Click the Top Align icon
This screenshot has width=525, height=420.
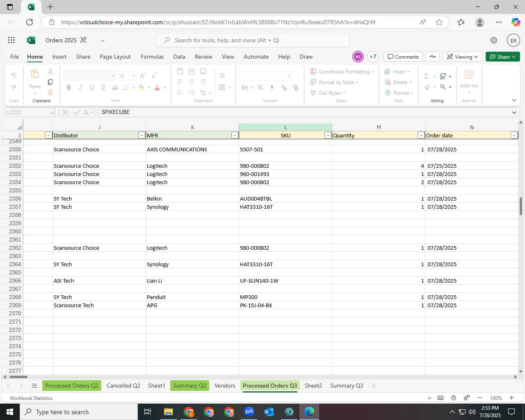[180, 71]
